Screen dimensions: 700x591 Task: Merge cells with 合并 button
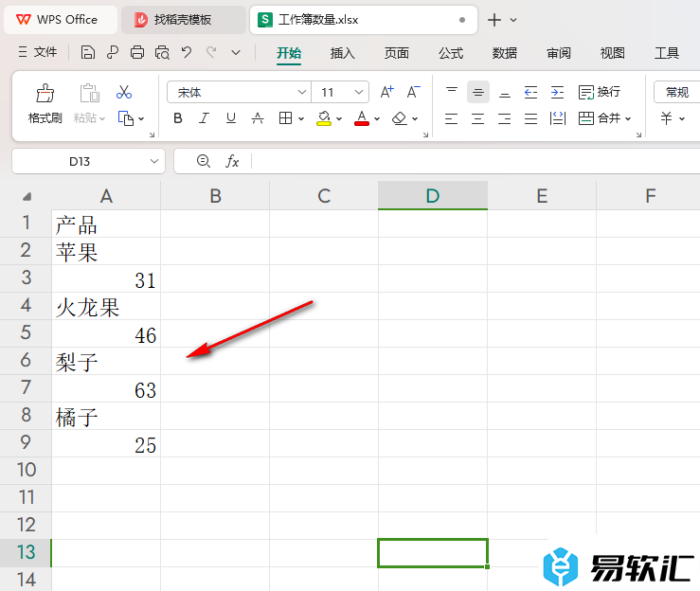[599, 118]
